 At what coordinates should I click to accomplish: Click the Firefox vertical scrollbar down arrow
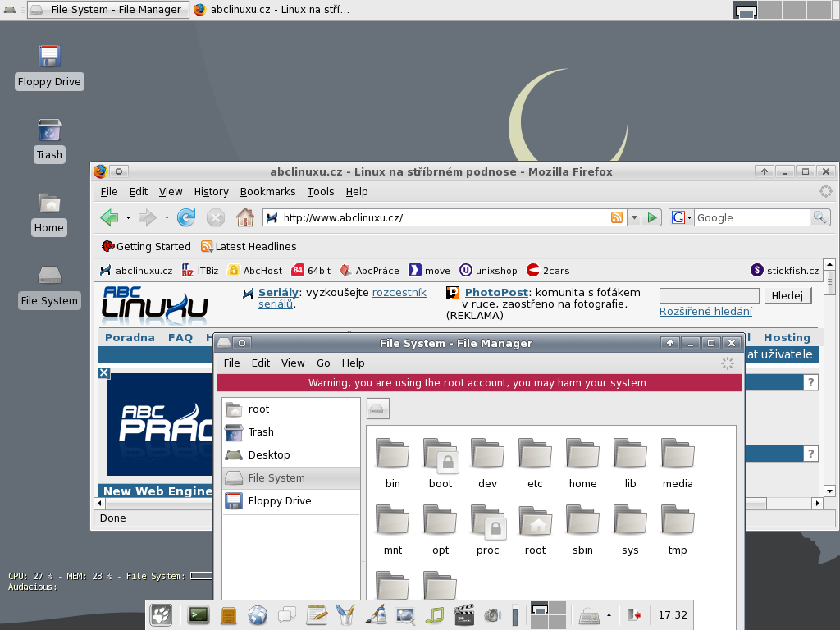tap(829, 491)
